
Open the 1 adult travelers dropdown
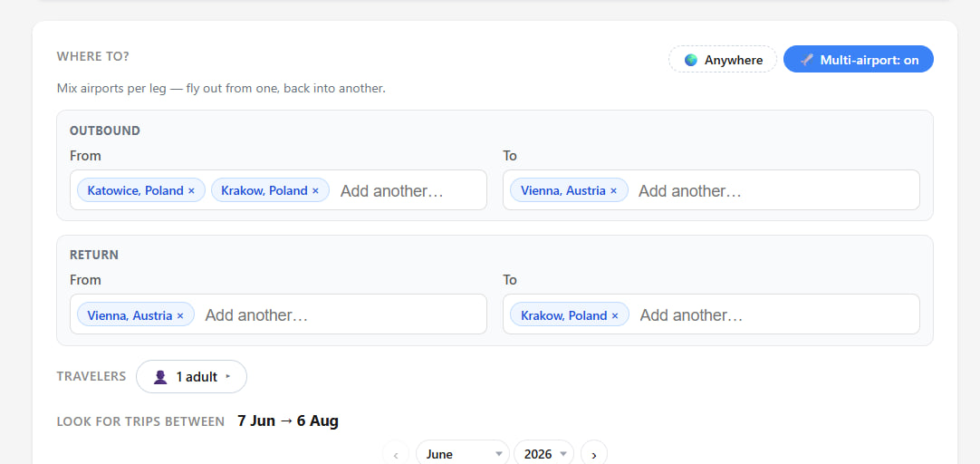click(191, 377)
